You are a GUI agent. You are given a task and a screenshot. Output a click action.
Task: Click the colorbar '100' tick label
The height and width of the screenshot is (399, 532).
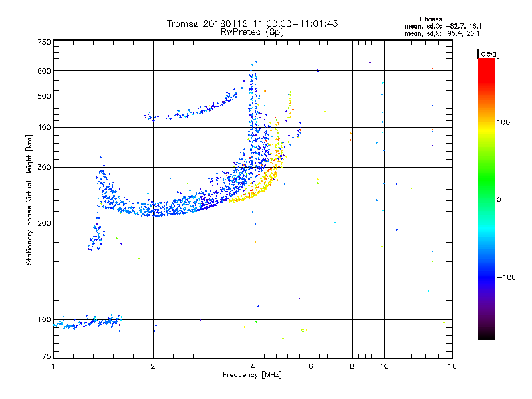click(x=503, y=122)
